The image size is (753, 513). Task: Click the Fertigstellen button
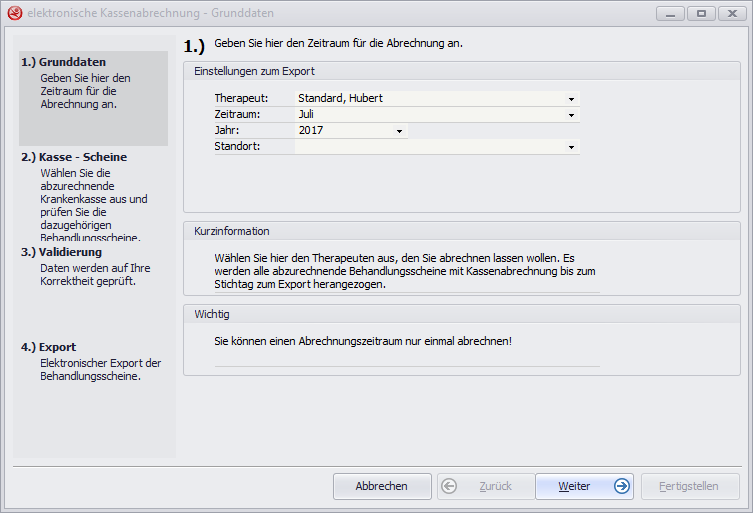(x=689, y=486)
